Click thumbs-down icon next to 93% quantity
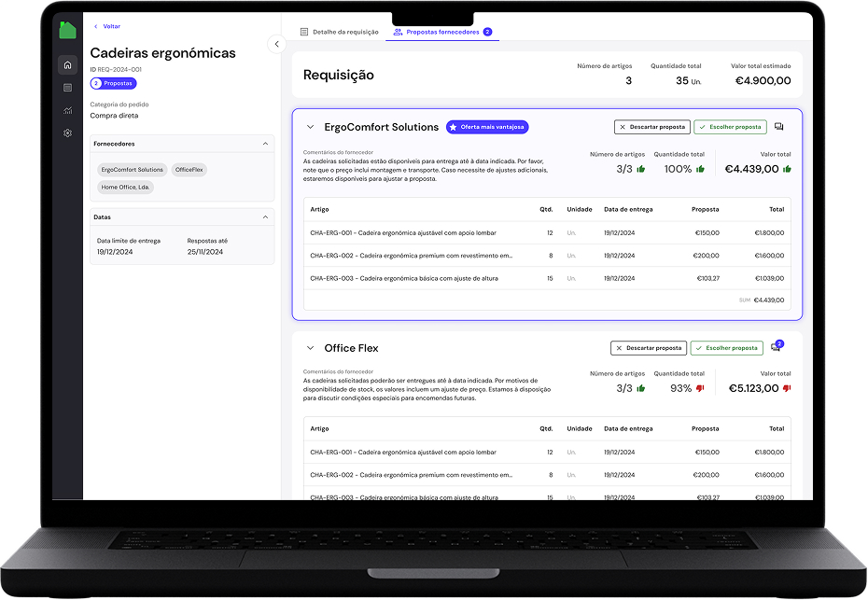This screenshot has height=600, width=868. 700,388
